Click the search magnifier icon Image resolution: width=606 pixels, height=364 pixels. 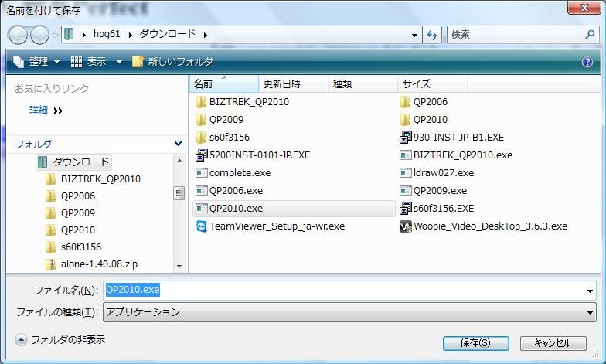point(591,35)
